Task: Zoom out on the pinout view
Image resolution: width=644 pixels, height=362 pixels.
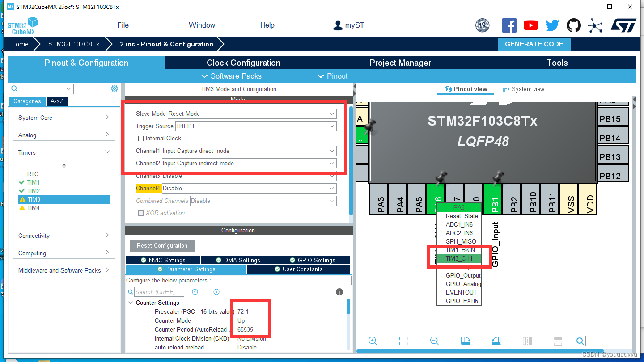Action: (x=434, y=341)
